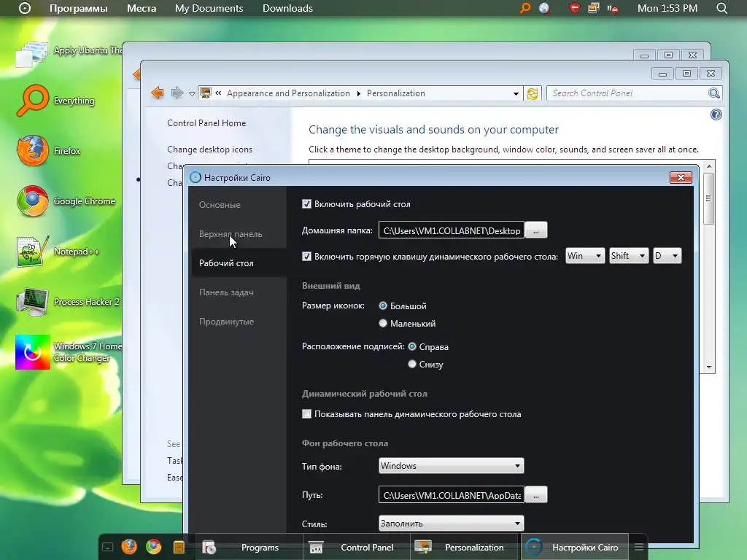Launch Firefox from the taskbar
Screen dimensions: 747x560
[x=129, y=547]
